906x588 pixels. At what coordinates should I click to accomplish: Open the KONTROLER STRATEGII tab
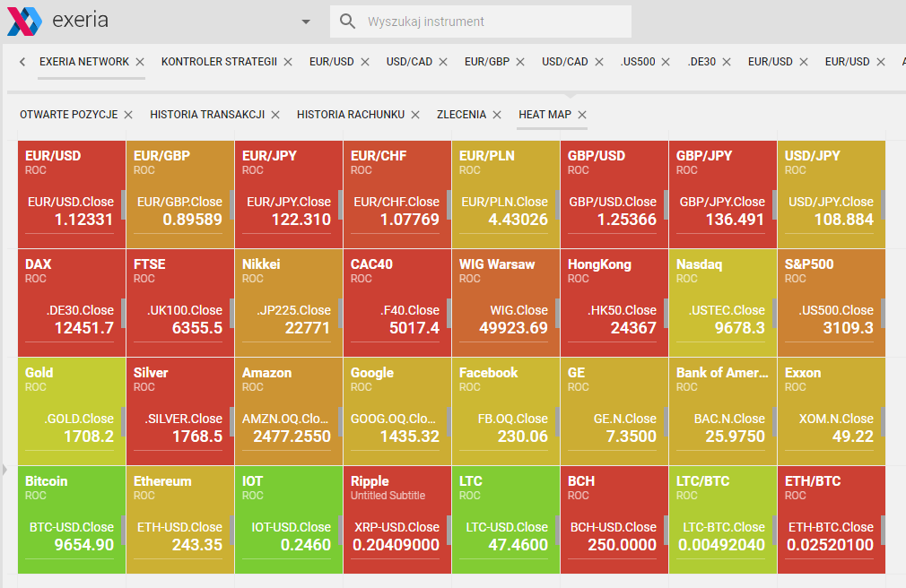[x=219, y=62]
